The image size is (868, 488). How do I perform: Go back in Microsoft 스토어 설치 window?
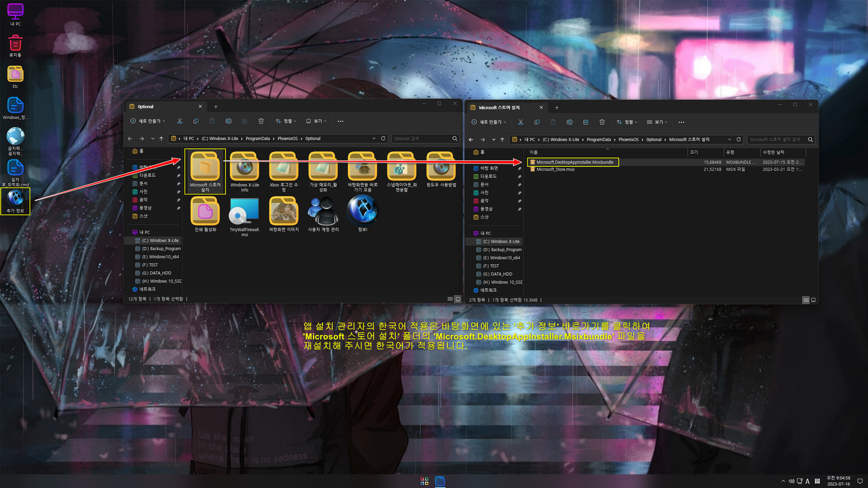click(x=471, y=140)
